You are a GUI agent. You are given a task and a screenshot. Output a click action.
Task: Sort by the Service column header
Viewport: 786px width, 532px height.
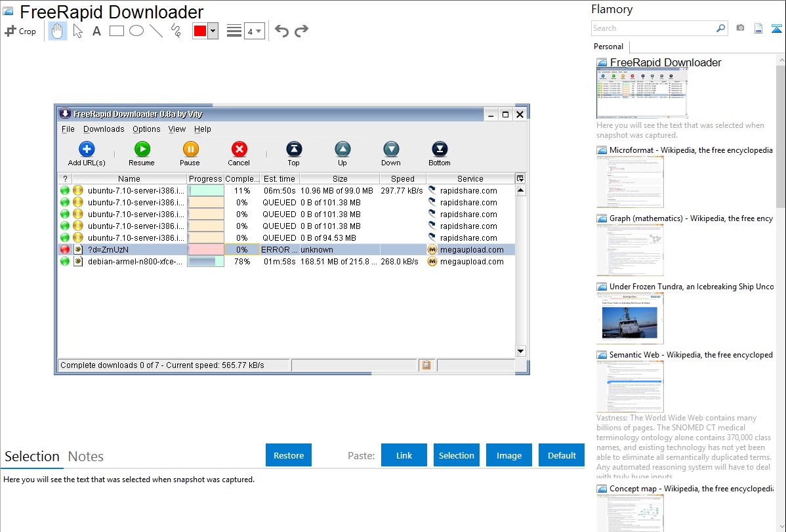pos(470,179)
